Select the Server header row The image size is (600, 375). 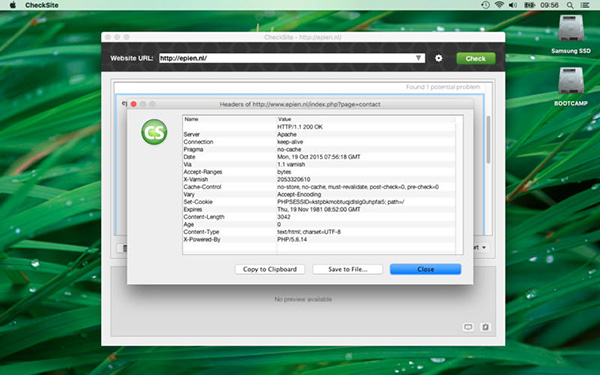[319, 134]
